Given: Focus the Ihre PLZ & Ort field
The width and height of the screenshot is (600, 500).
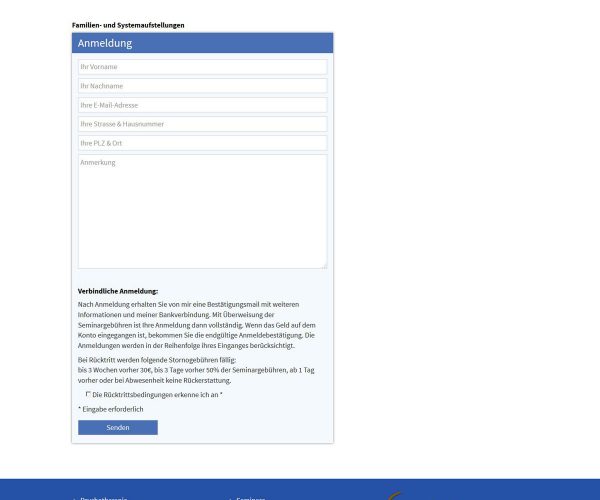Looking at the screenshot, I should [x=202, y=143].
